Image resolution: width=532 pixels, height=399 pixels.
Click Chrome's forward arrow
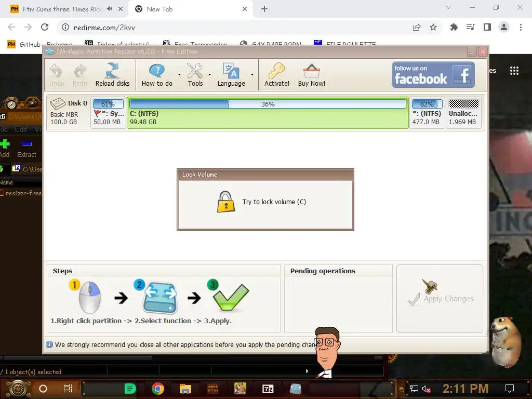(28, 27)
